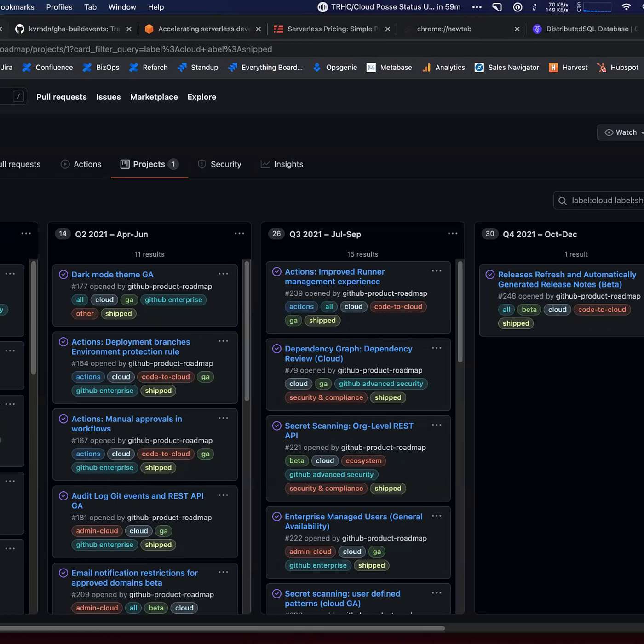Click the slash search shortcut box

click(x=18, y=97)
